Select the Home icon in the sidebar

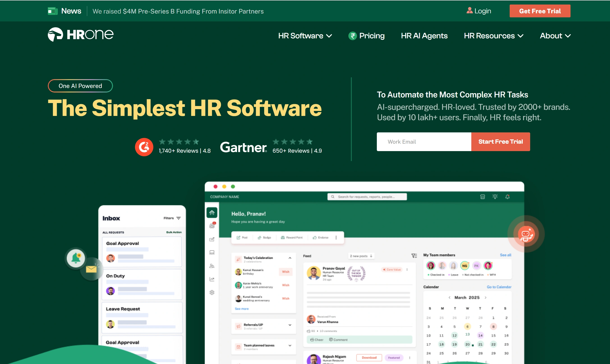pos(212,213)
